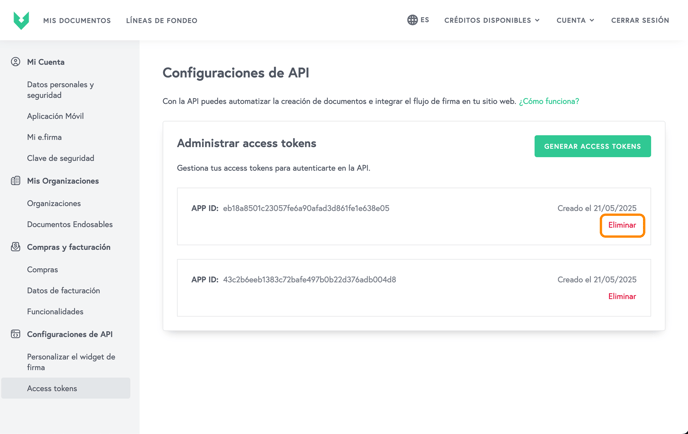Screen dimensions: 688x434
Task: Click the Configuraciones de API sidebar icon
Action: (x=15, y=334)
